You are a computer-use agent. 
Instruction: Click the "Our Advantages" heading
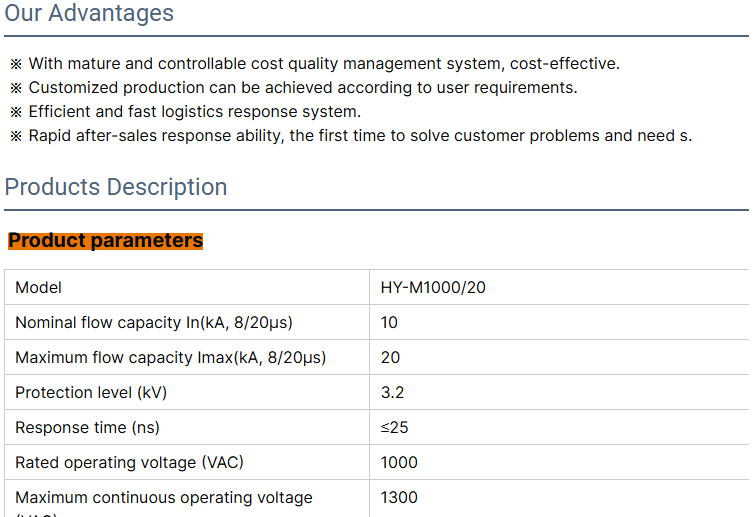click(89, 13)
